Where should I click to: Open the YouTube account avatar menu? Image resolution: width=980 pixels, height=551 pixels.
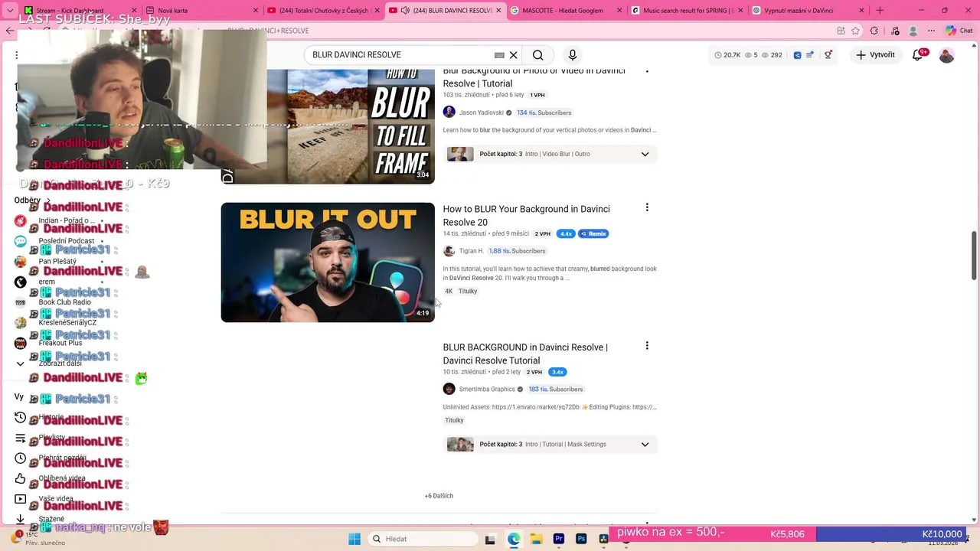point(947,55)
